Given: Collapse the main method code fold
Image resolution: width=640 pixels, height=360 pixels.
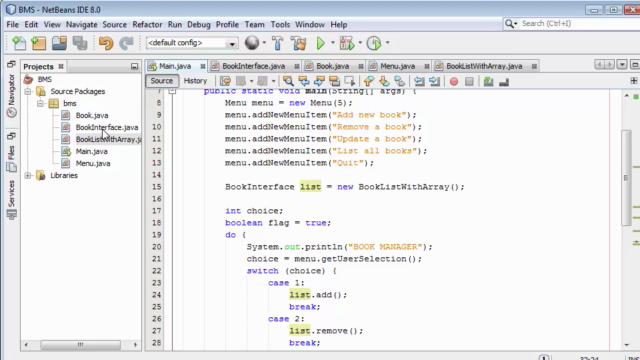Looking at the screenshot, I should pos(172,91).
